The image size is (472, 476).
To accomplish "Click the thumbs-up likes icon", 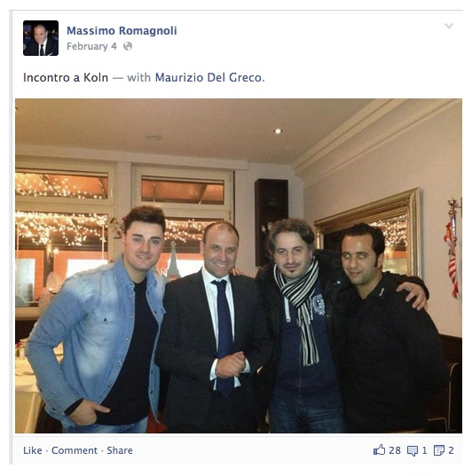I will [x=379, y=450].
